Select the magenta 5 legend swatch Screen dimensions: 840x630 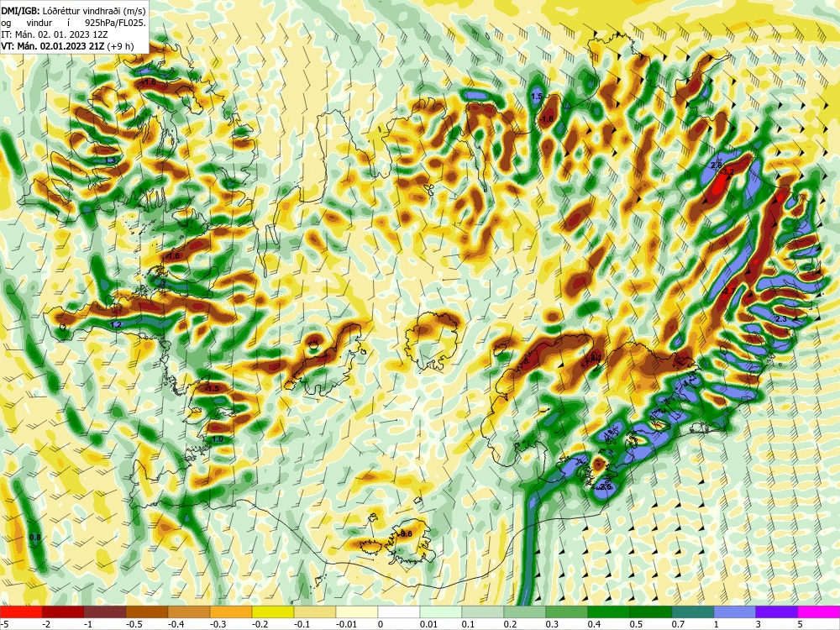(x=819, y=612)
